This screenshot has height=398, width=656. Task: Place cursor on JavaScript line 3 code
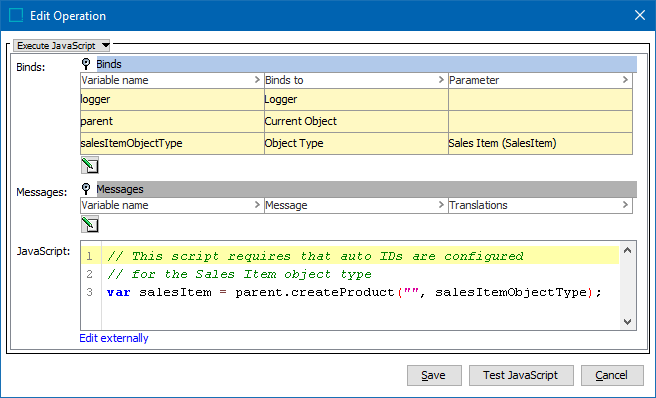pyautogui.click(x=354, y=292)
